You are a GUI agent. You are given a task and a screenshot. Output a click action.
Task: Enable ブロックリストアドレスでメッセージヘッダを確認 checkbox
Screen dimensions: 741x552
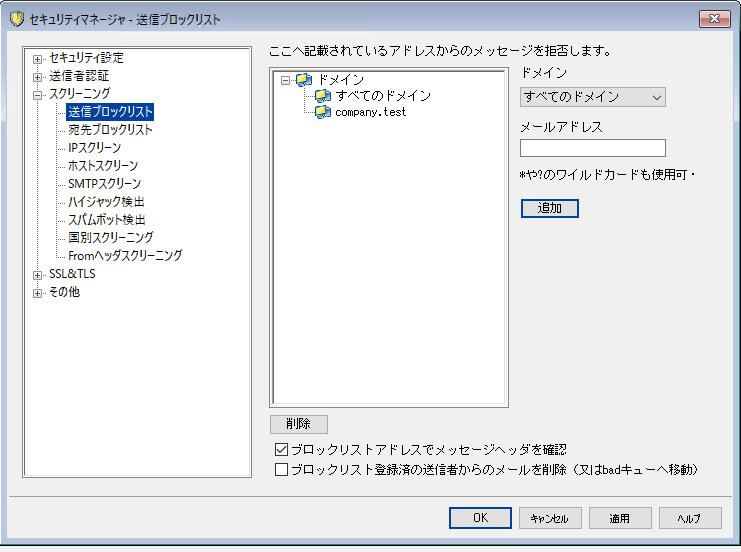281,450
